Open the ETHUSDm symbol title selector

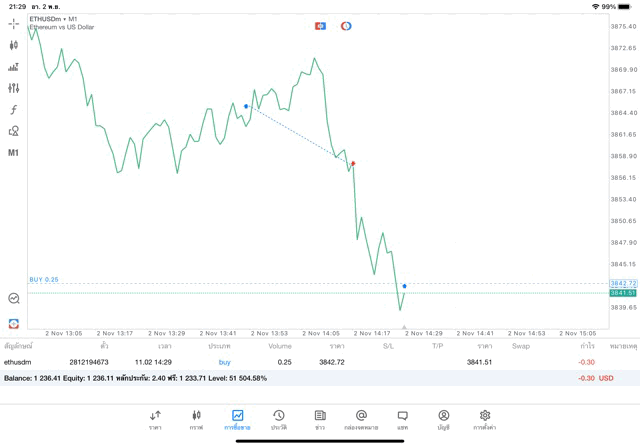coord(54,19)
